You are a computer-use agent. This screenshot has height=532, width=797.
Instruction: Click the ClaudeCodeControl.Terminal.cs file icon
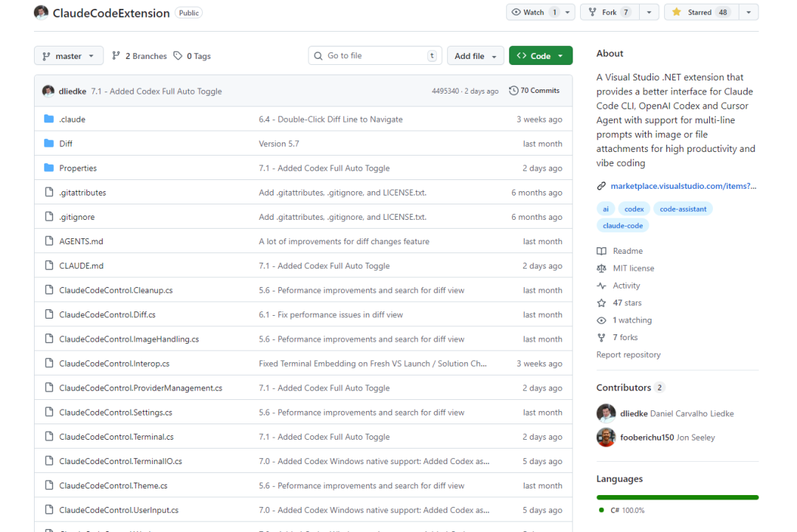[x=49, y=436]
